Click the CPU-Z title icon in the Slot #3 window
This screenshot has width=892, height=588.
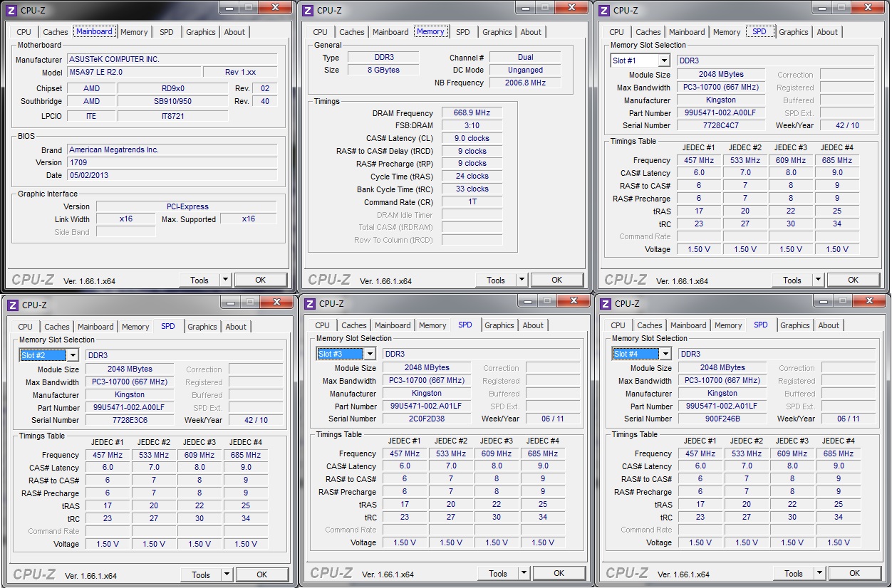click(x=310, y=303)
